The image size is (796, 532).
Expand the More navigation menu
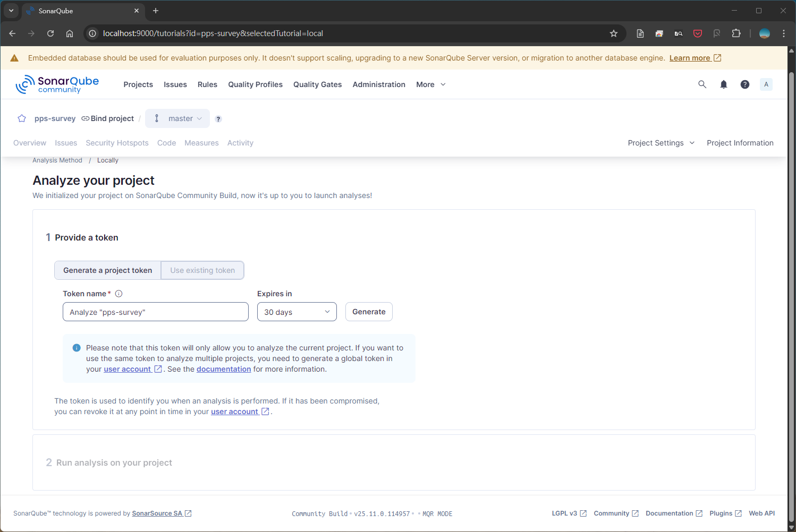point(430,84)
